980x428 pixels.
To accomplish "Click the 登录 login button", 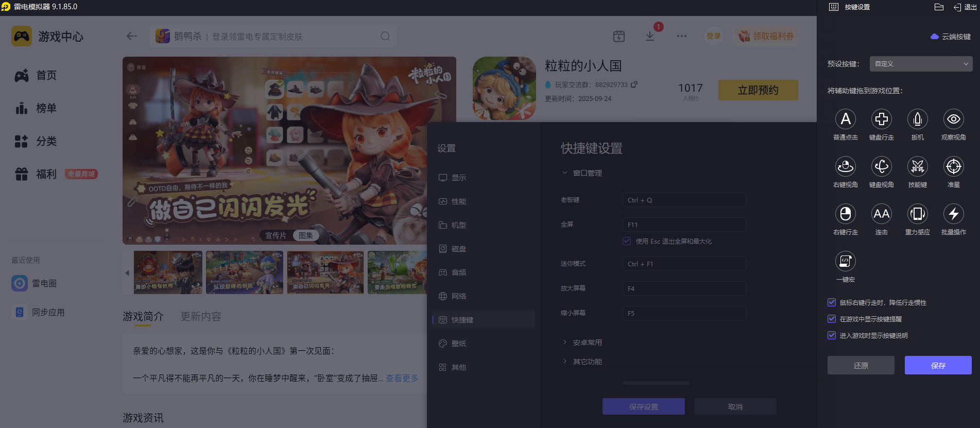I will [713, 36].
